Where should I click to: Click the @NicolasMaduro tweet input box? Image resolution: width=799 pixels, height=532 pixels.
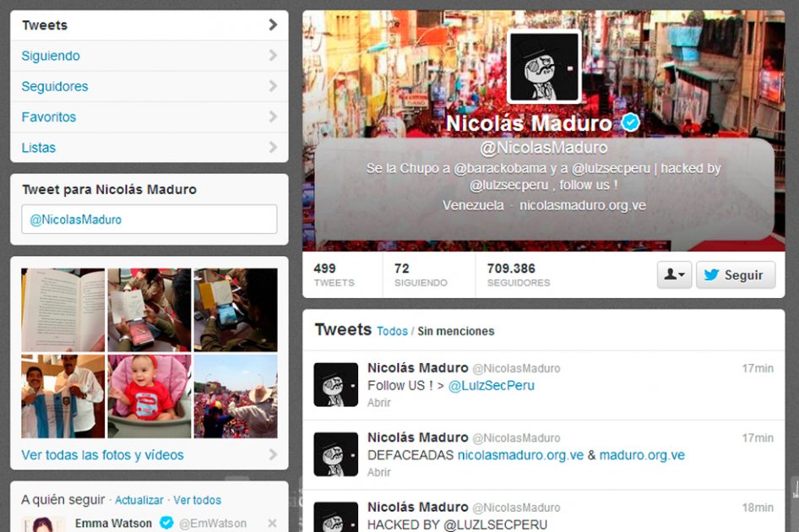point(149,219)
